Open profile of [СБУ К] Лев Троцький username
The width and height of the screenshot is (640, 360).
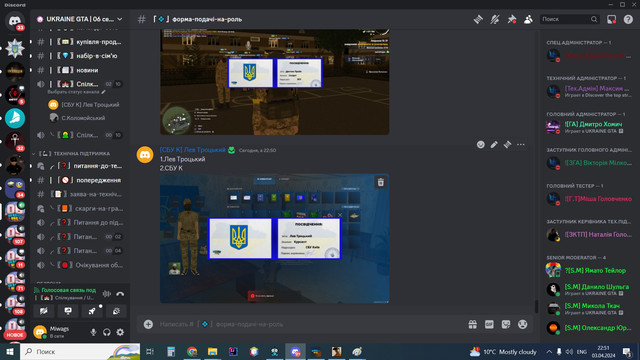pyautogui.click(x=193, y=150)
